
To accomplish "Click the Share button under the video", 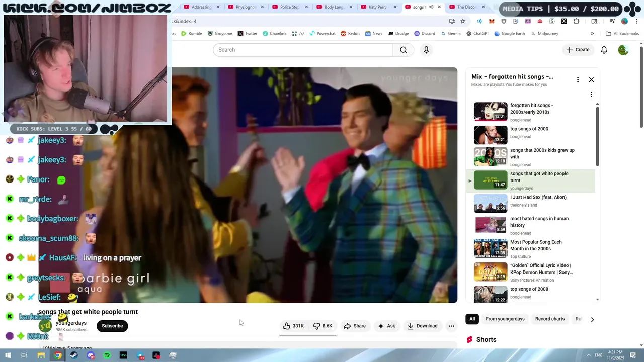I will tap(355, 326).
